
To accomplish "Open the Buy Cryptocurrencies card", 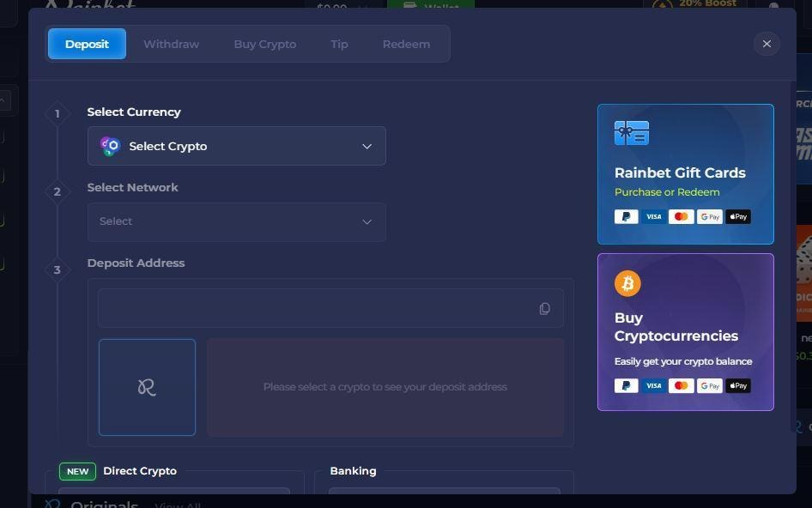I will pos(686,332).
